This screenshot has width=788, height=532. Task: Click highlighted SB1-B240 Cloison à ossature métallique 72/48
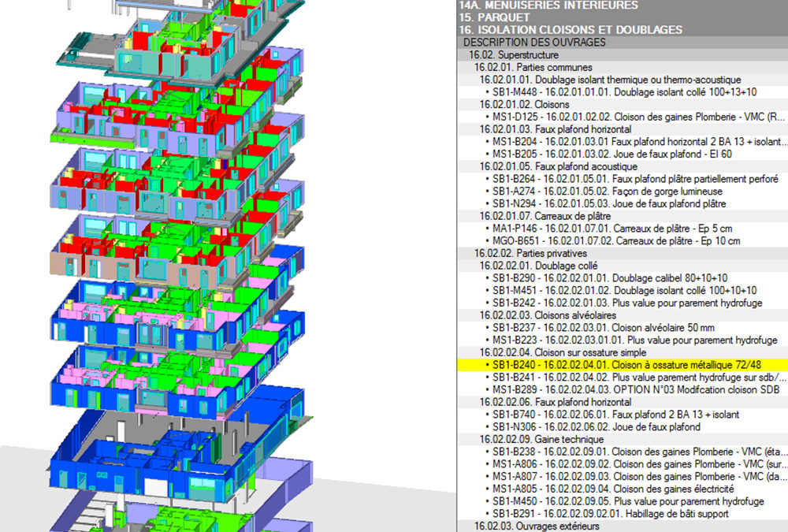tap(623, 365)
